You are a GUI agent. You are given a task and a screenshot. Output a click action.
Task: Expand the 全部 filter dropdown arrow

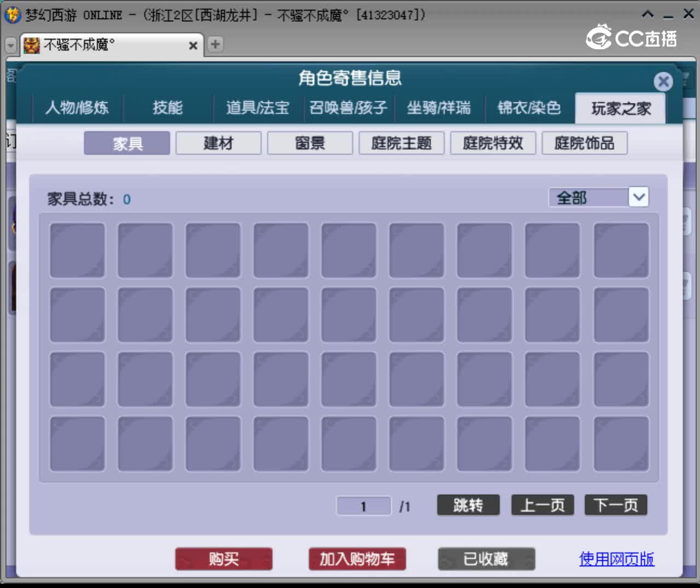[639, 197]
